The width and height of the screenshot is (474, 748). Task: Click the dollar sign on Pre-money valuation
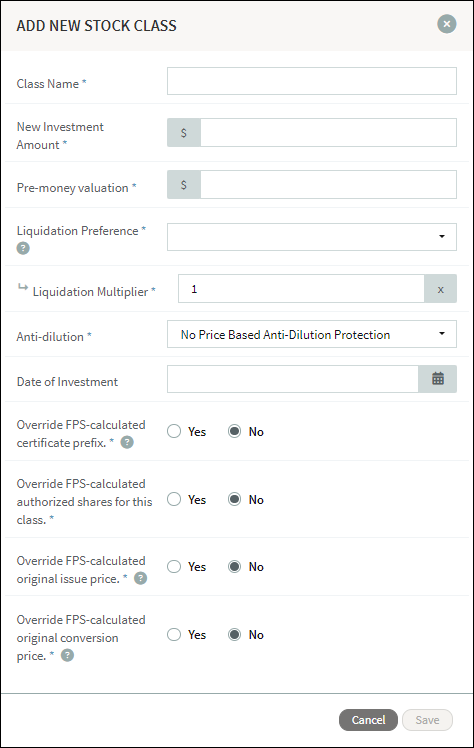pos(184,185)
